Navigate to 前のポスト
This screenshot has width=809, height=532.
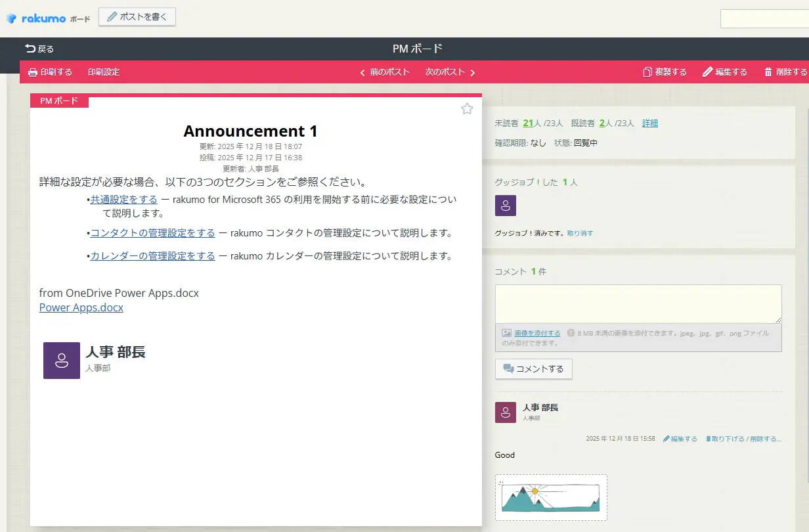pyautogui.click(x=385, y=72)
